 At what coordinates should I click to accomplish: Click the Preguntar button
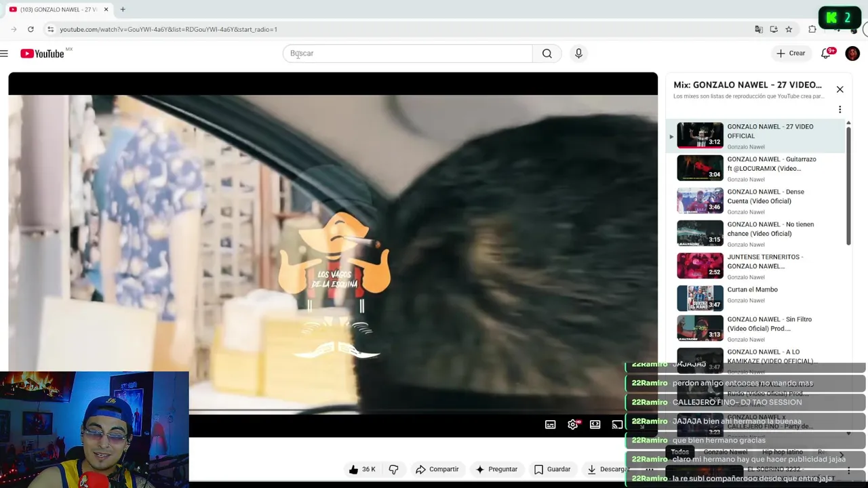click(497, 469)
